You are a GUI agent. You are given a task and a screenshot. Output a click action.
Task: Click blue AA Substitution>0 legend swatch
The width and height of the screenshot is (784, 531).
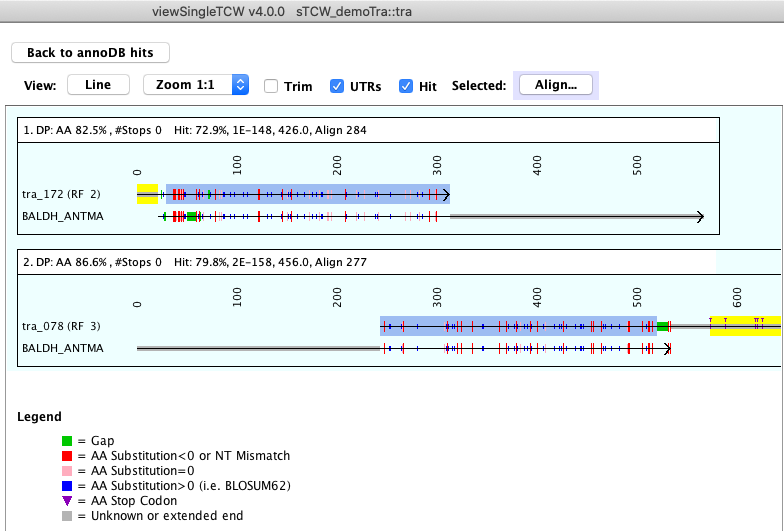[x=67, y=486]
